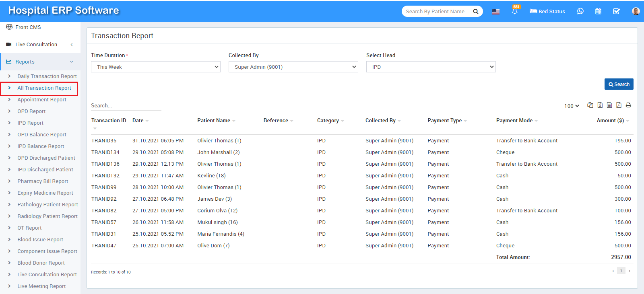Open Appointment Report
This screenshot has width=644, height=294.
tap(42, 99)
